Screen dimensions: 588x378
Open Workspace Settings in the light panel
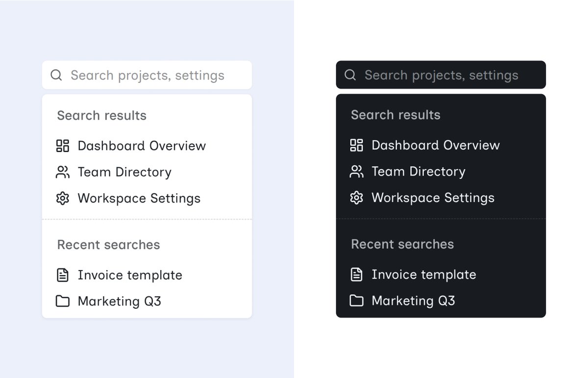point(147,198)
